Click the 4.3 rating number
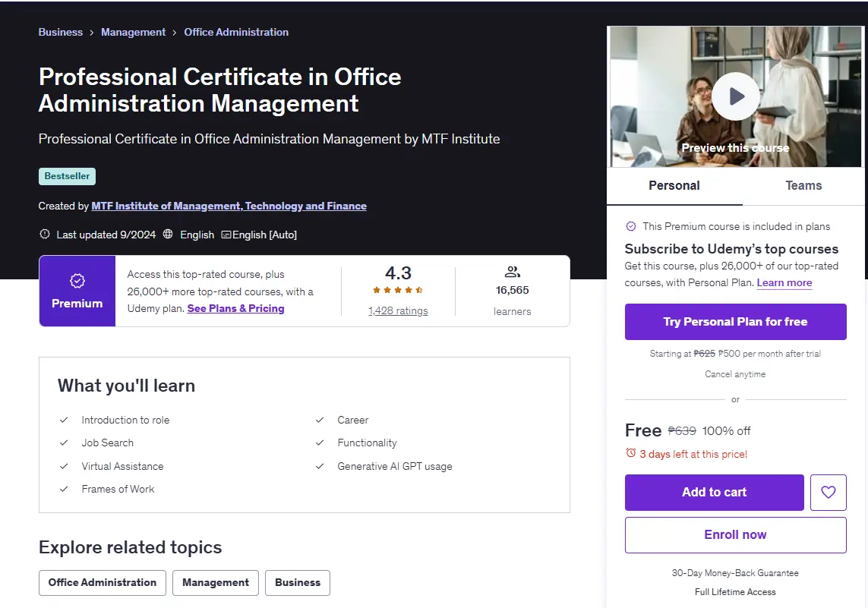The width and height of the screenshot is (868, 608). [x=398, y=273]
